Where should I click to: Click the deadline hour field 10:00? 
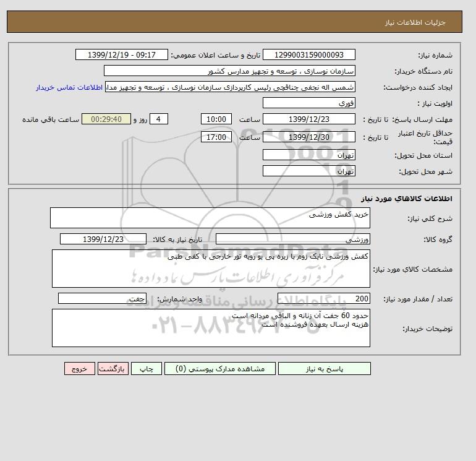(216, 119)
